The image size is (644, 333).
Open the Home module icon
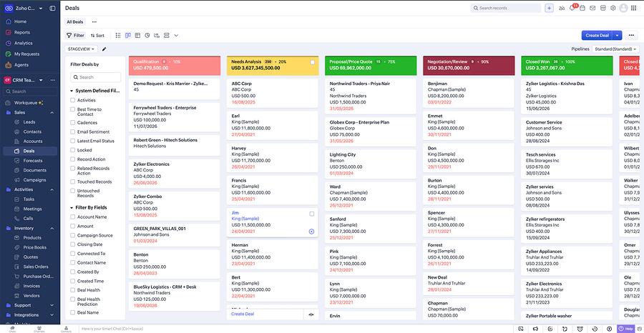(9, 21)
